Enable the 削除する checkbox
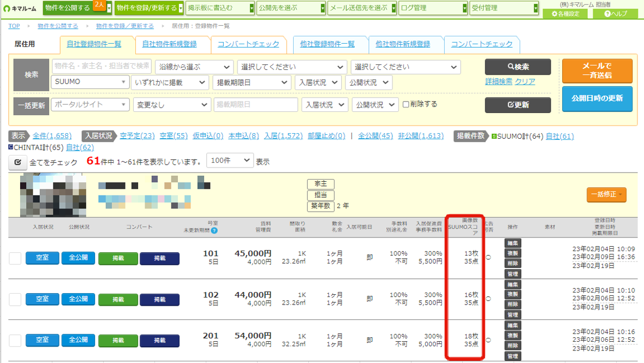644x363 pixels. [406, 104]
